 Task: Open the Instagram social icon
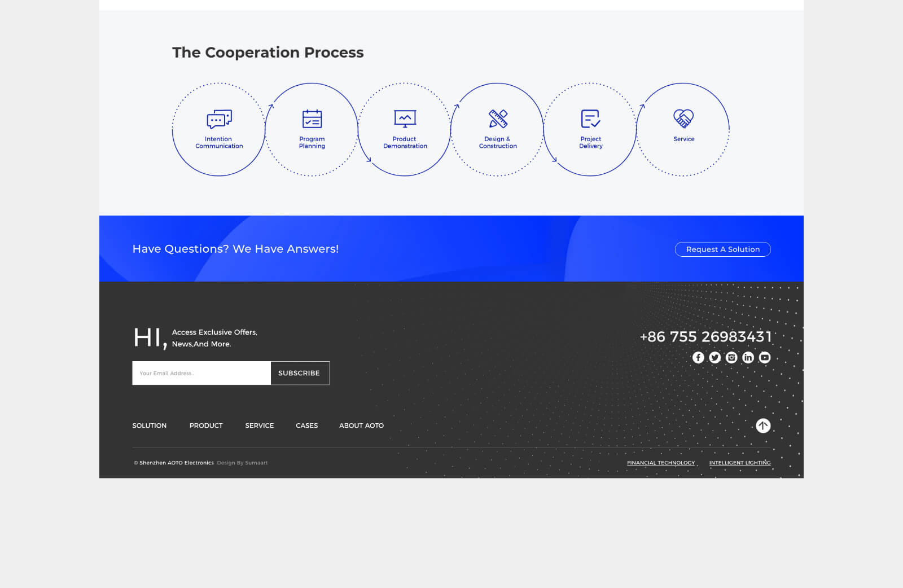pos(731,357)
